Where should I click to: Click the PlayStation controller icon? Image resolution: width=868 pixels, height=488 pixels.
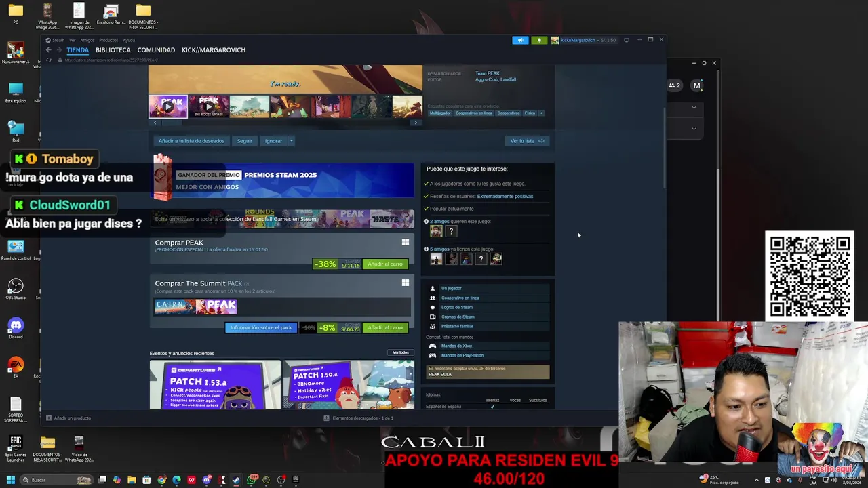coord(433,355)
